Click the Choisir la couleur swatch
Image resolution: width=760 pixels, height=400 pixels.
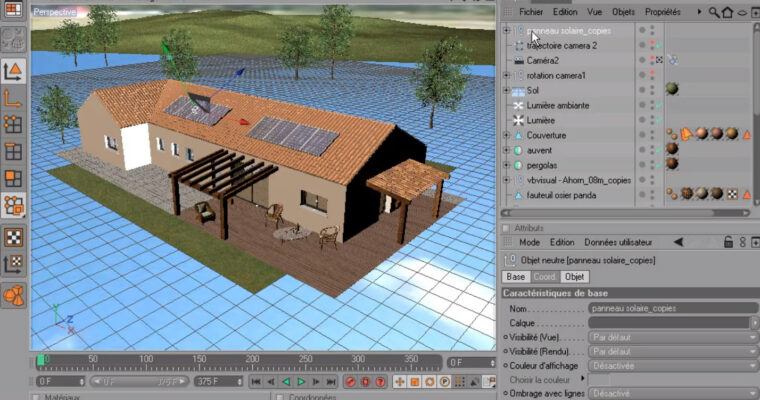pyautogui.click(x=599, y=380)
